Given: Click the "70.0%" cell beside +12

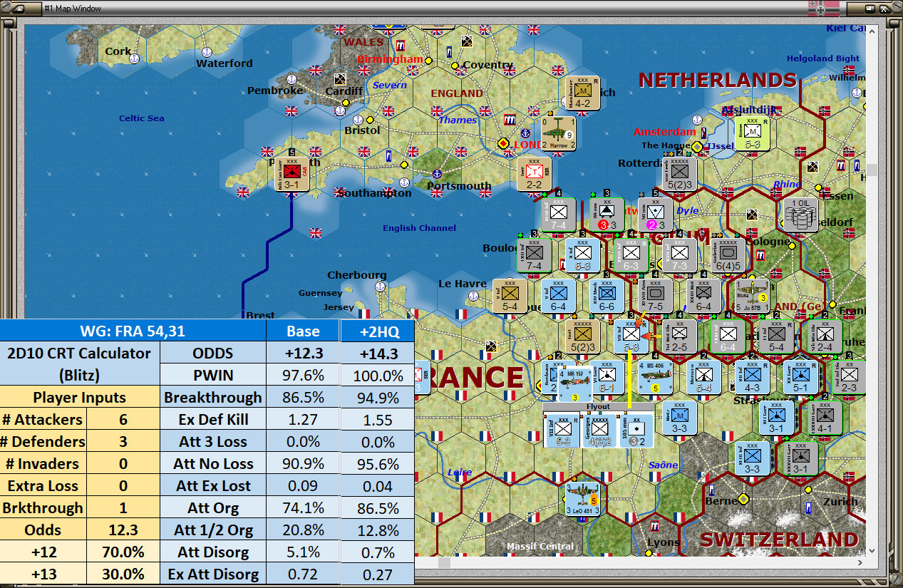Looking at the screenshot, I should tap(123, 552).
